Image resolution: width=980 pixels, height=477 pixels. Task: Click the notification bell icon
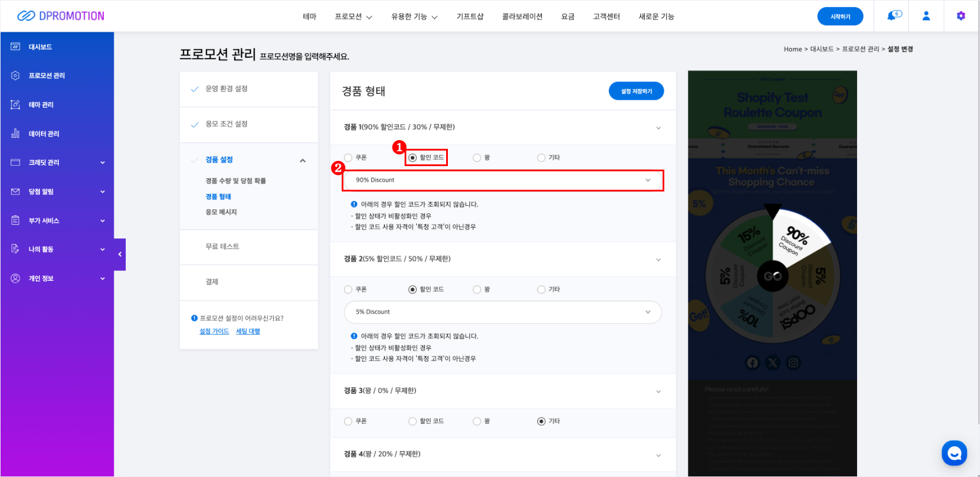893,16
